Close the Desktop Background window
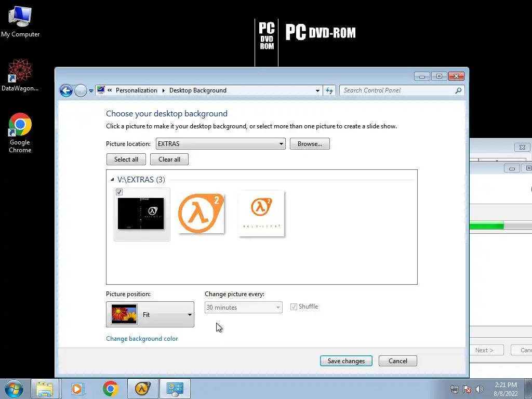The image size is (532, 399). point(456,76)
